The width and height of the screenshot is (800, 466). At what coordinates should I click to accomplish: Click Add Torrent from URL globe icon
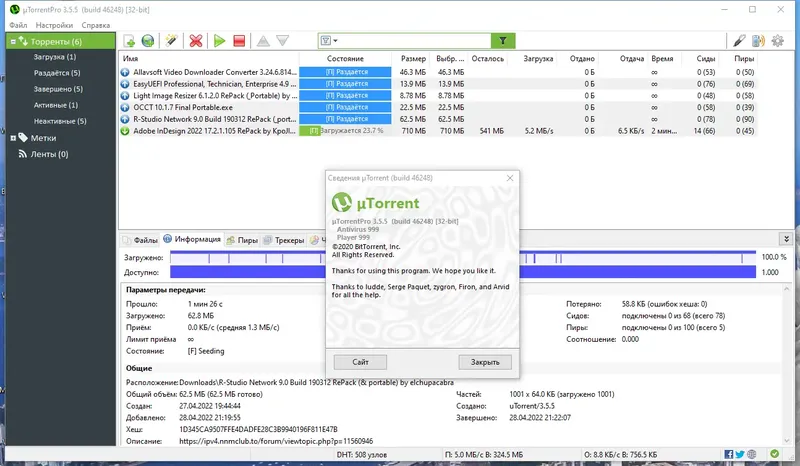pos(148,41)
